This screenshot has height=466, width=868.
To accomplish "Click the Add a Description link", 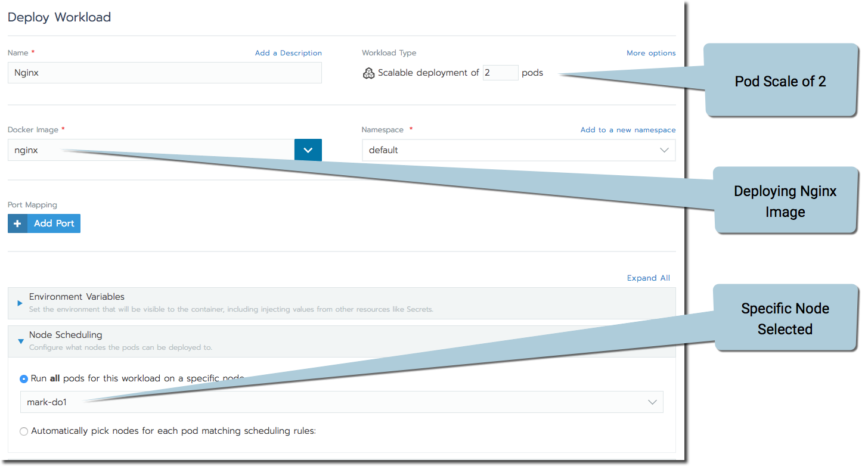I will pyautogui.click(x=288, y=52).
